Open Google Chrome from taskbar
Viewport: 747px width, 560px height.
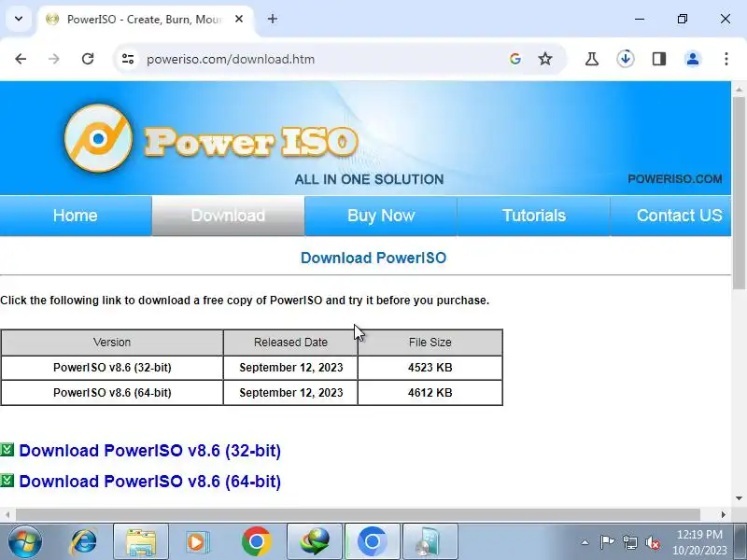256,542
